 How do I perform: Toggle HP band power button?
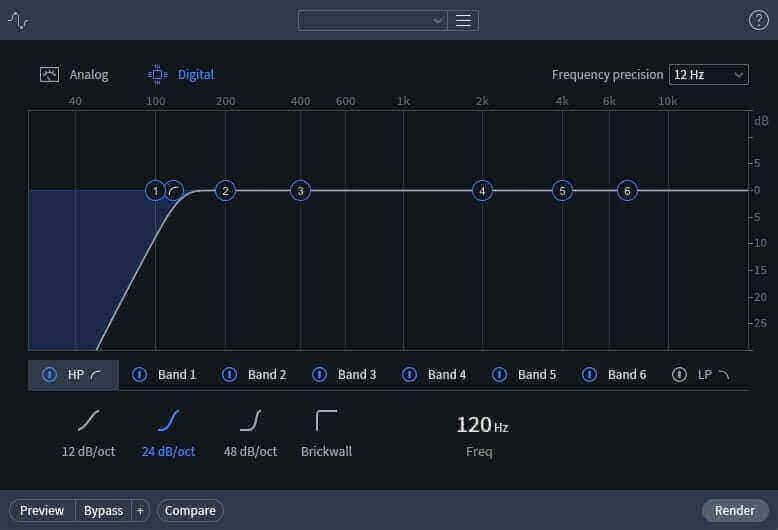tap(49, 375)
